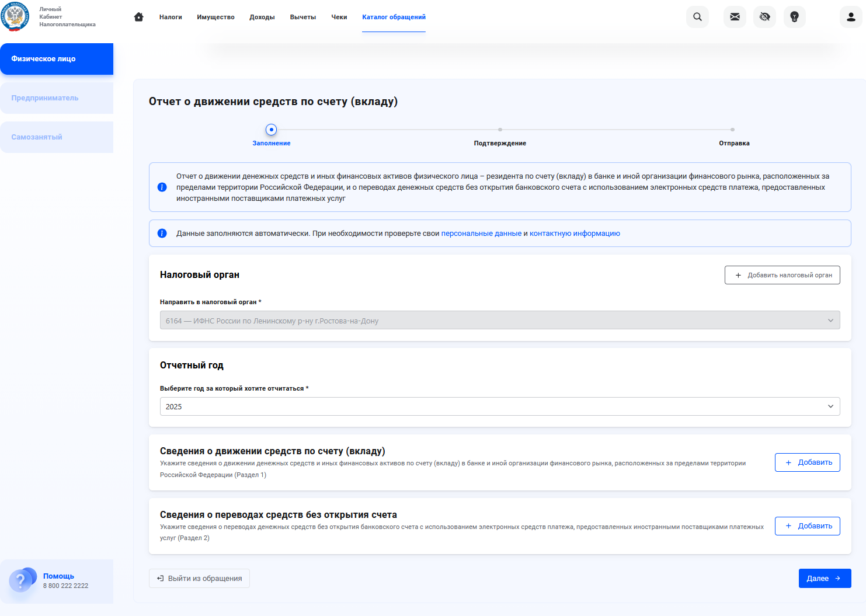Viewport: 866px width, 616px height.
Task: Open the Налоговый орган 6164 dropdown
Action: [x=499, y=321]
